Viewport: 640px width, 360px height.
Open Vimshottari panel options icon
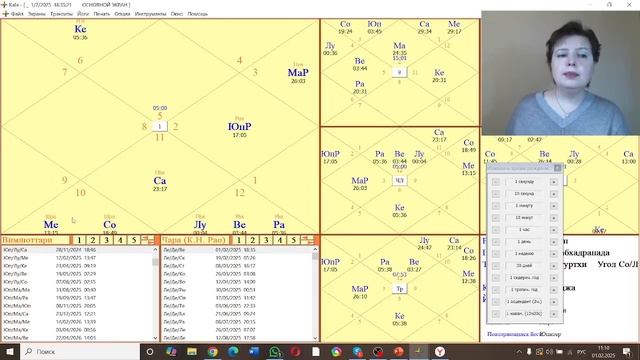point(148,240)
